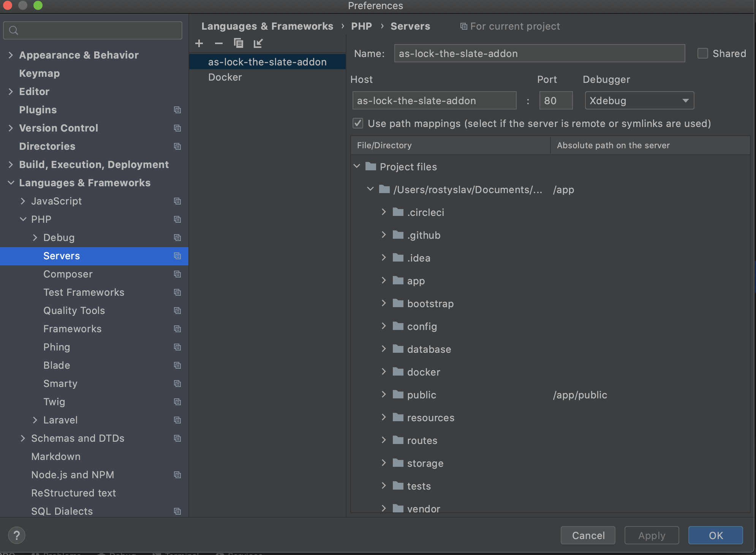Enable the Shared checkbox
This screenshot has height=555, width=756.
click(702, 54)
